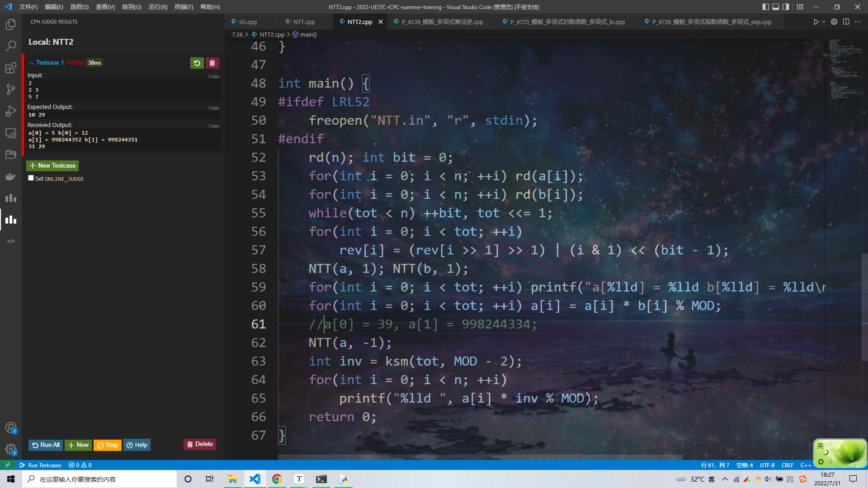Open run code dropdown arrow

coord(824,22)
